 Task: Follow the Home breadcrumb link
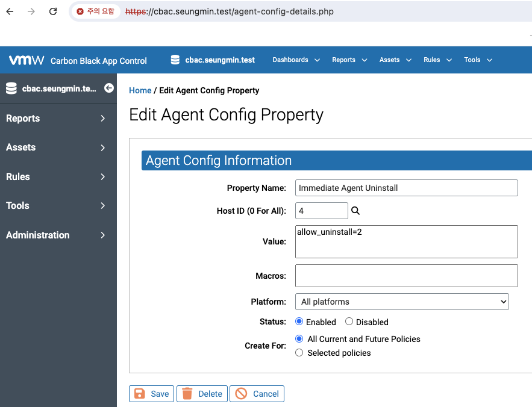pos(140,90)
